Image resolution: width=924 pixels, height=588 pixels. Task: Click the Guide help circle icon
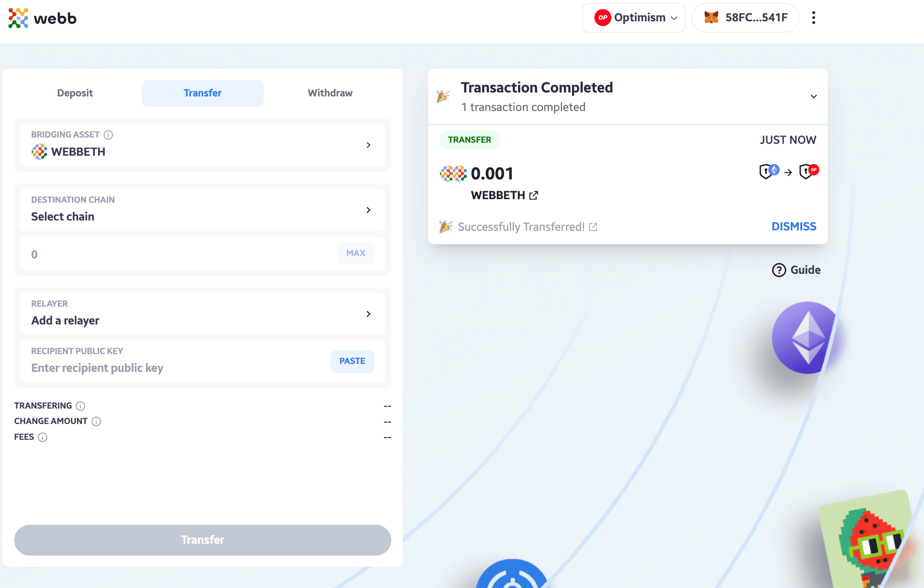click(779, 269)
